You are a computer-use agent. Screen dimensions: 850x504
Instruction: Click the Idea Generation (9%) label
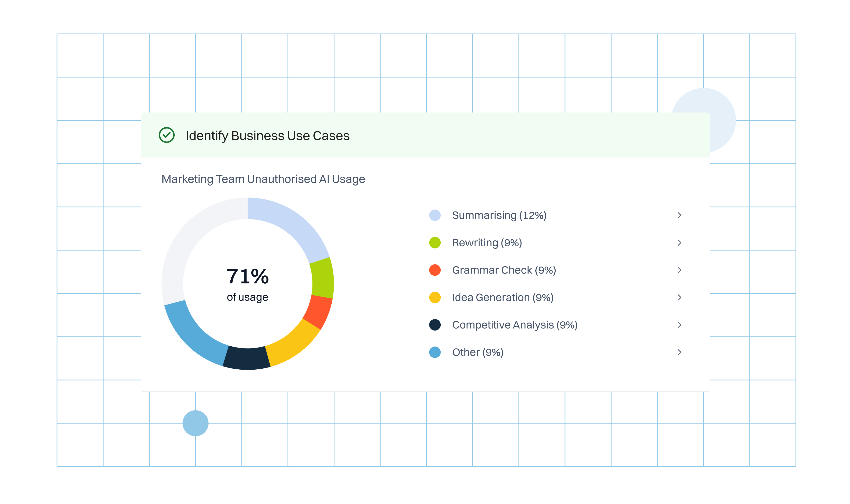click(x=503, y=298)
